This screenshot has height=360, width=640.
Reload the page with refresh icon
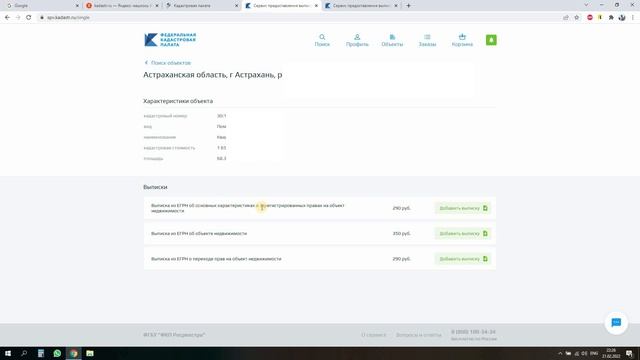pos(29,18)
